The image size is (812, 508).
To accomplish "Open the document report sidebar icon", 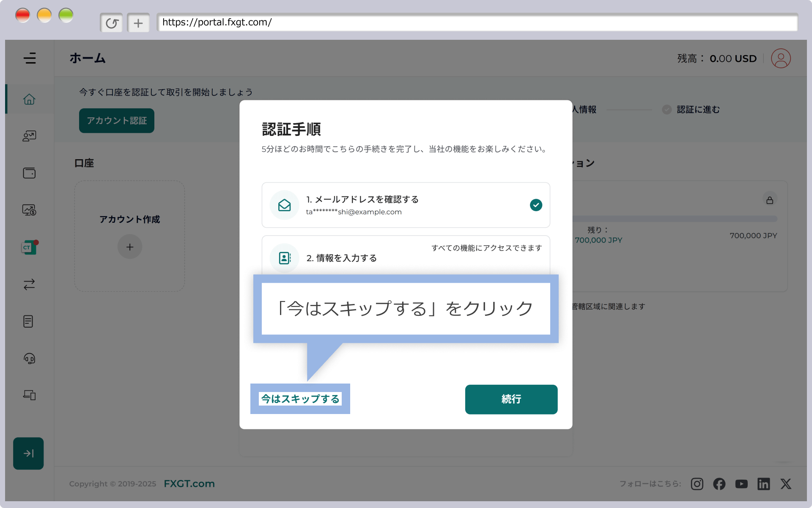I will coord(28,321).
